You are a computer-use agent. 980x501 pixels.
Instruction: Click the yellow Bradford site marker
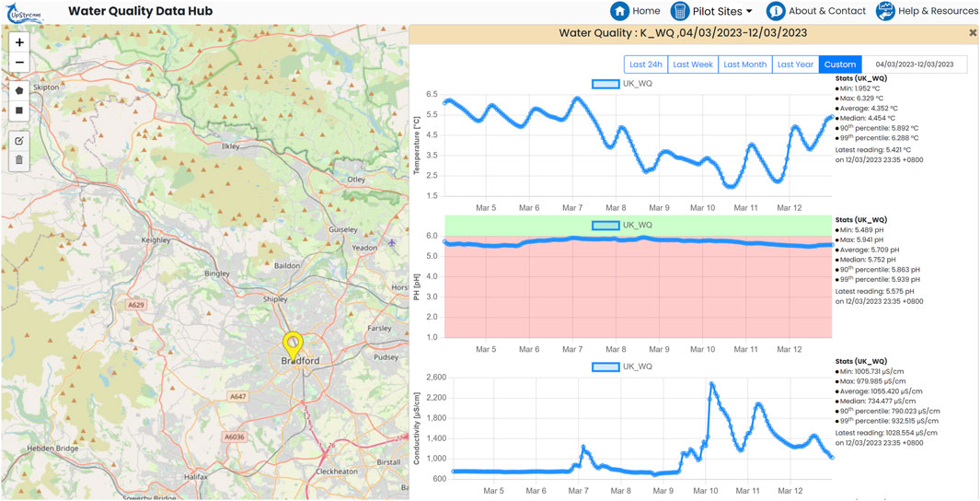(x=293, y=346)
